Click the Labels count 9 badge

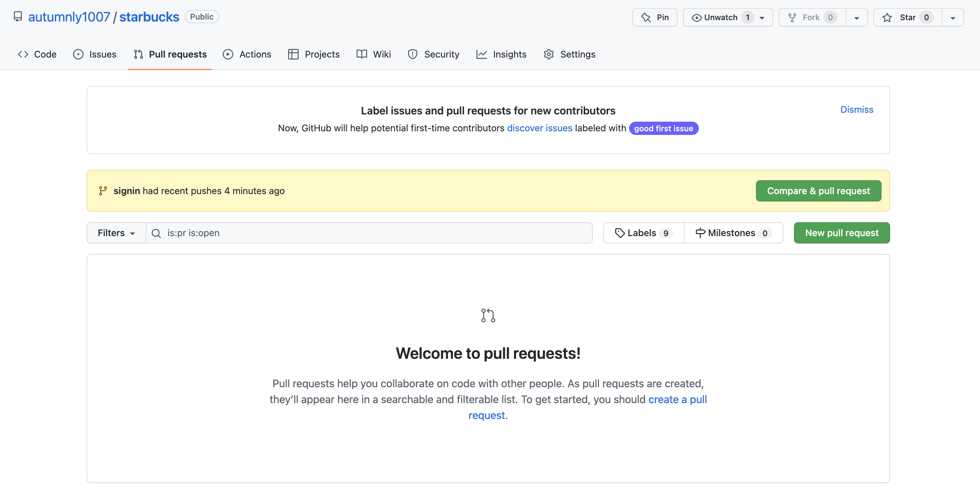(666, 233)
